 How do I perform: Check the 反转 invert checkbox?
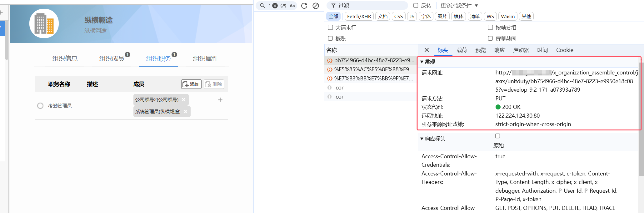(x=416, y=5)
